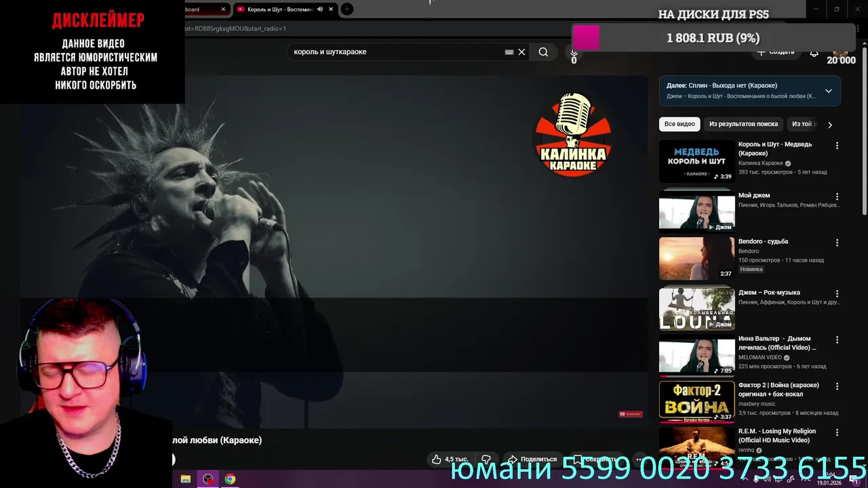Viewport: 868px width, 488px height.
Task: Select the Из результатов поиска chip
Action: tap(743, 124)
